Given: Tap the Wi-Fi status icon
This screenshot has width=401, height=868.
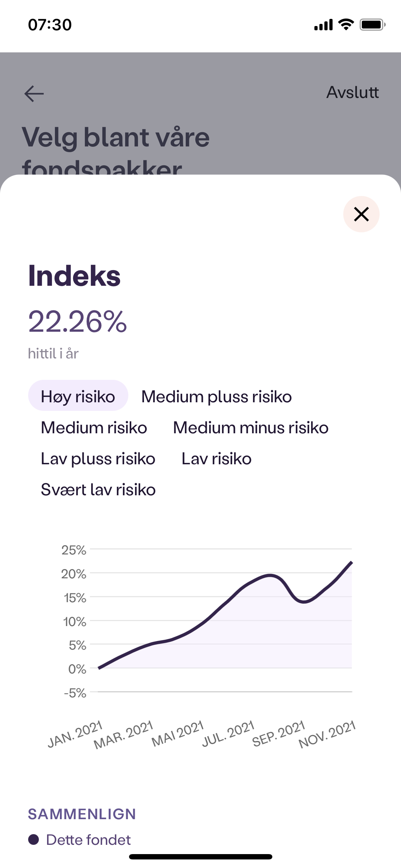Looking at the screenshot, I should click(346, 25).
